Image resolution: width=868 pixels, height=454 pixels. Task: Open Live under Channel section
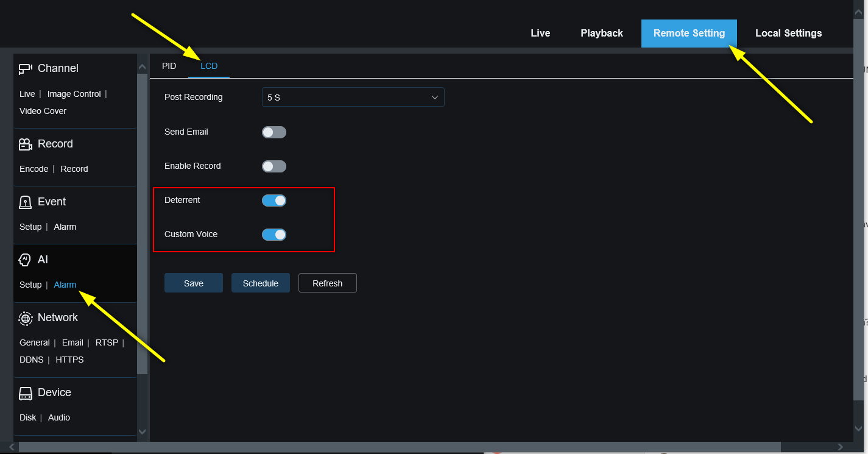[x=27, y=94]
